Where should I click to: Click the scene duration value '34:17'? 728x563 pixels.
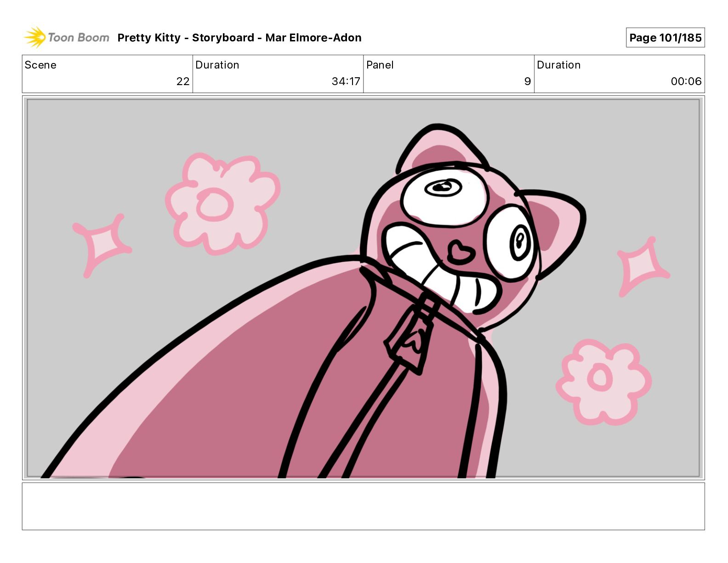coord(346,81)
